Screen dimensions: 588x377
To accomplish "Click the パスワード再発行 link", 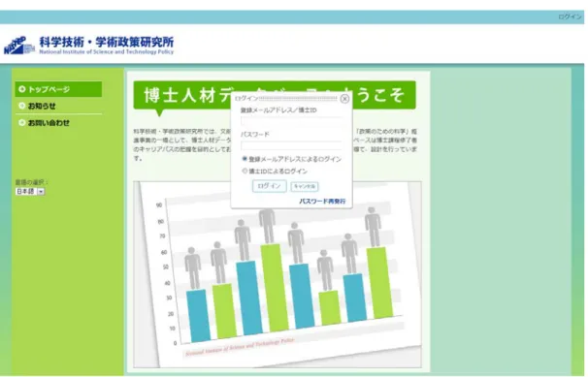I will click(x=322, y=201).
